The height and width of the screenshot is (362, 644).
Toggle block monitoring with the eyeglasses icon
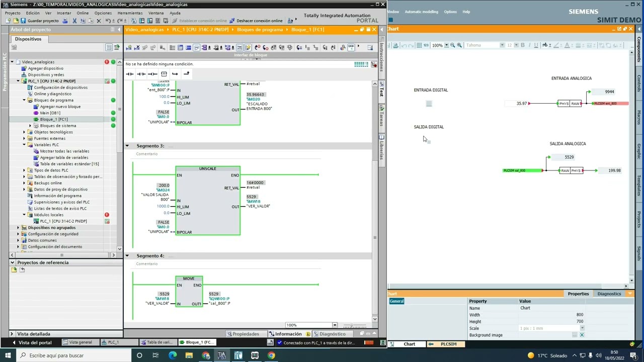pyautogui.click(x=351, y=47)
